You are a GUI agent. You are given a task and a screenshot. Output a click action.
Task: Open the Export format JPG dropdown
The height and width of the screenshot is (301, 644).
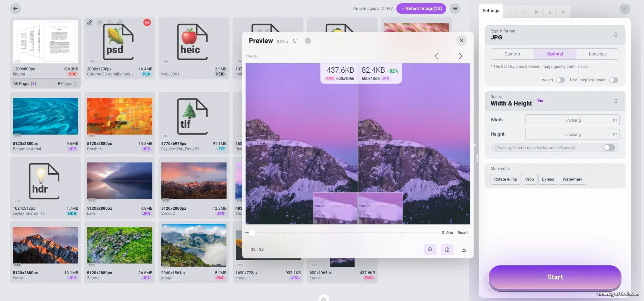click(x=555, y=35)
